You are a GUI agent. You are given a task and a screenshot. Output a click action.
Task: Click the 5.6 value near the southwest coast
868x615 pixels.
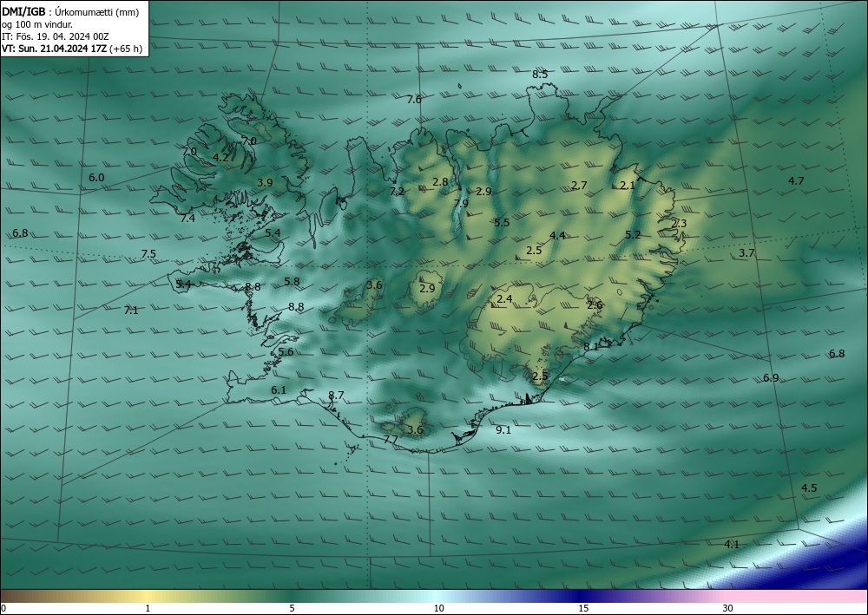(286, 352)
